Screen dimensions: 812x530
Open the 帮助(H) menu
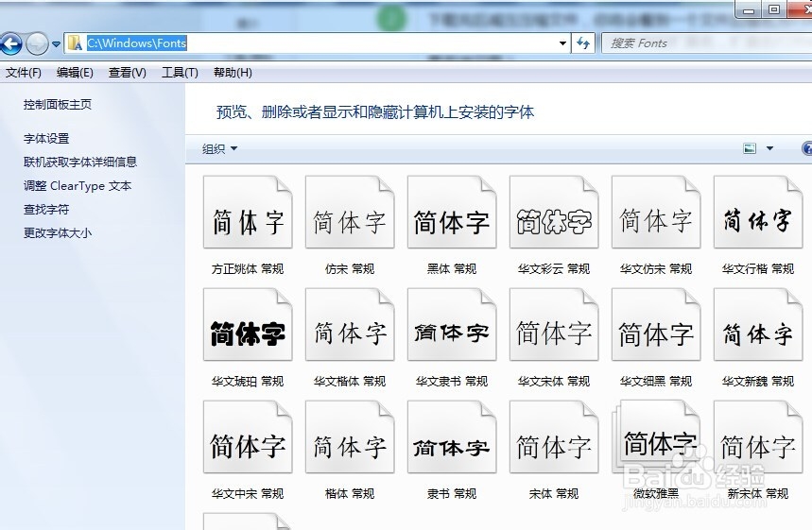point(233,73)
